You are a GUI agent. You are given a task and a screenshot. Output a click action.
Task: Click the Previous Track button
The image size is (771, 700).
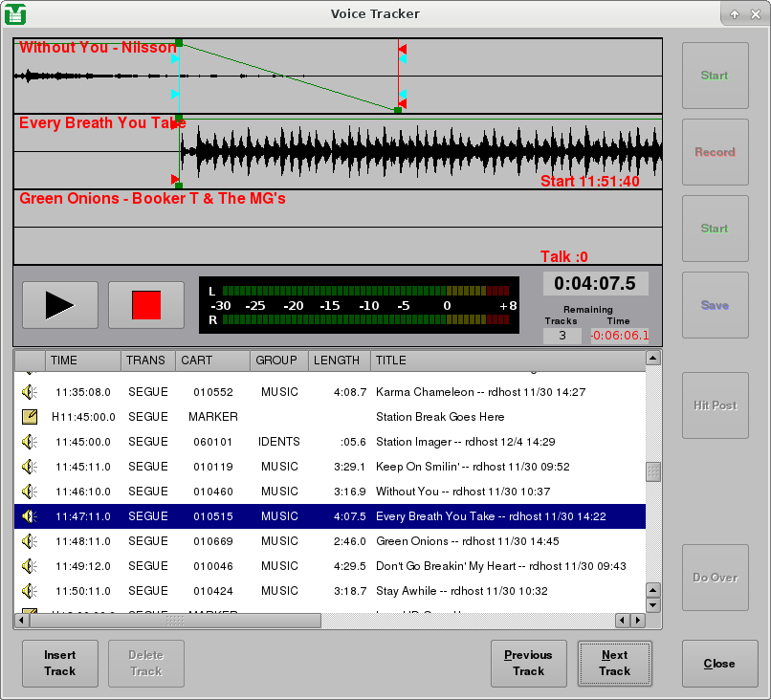528,663
